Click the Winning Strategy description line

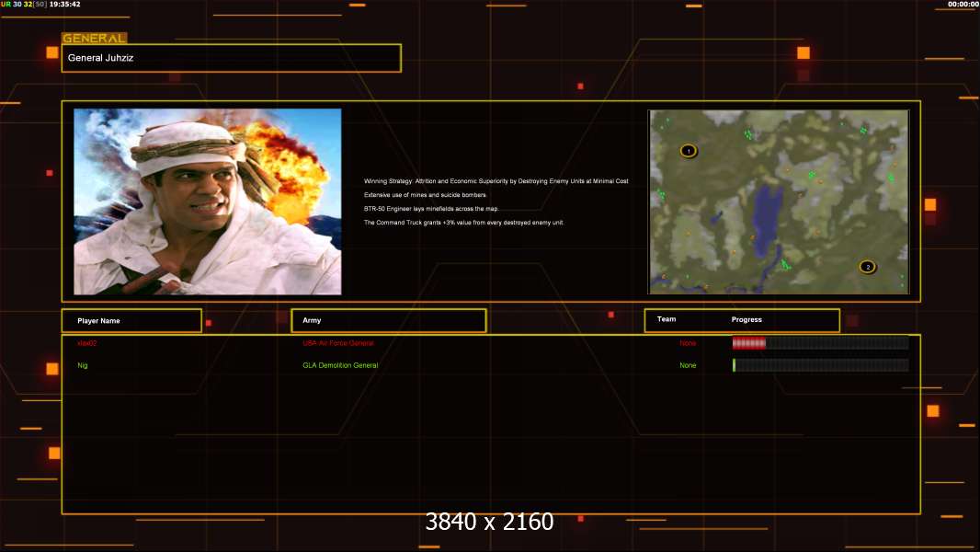click(496, 181)
